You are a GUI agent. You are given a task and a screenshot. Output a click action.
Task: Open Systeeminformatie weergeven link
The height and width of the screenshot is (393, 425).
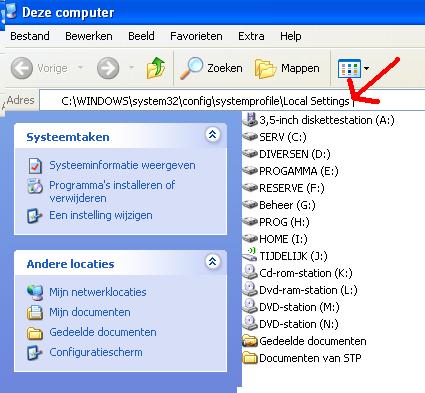[x=122, y=165]
